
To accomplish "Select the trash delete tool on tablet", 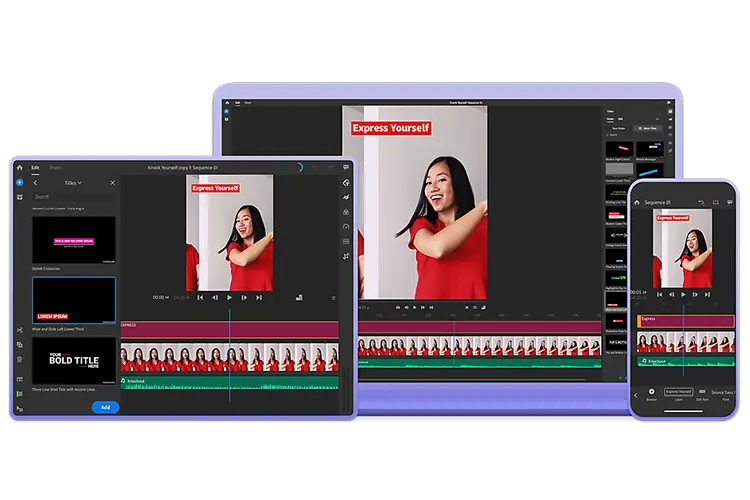I will (20, 359).
